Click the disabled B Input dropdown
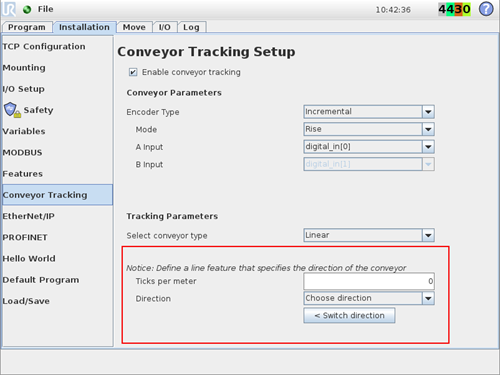The height and width of the screenshot is (375, 500). click(369, 164)
